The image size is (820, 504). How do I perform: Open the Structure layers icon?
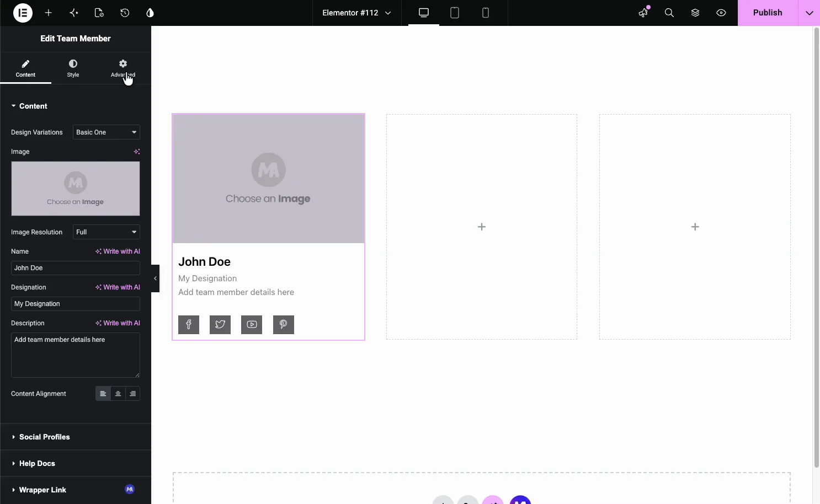pos(695,13)
